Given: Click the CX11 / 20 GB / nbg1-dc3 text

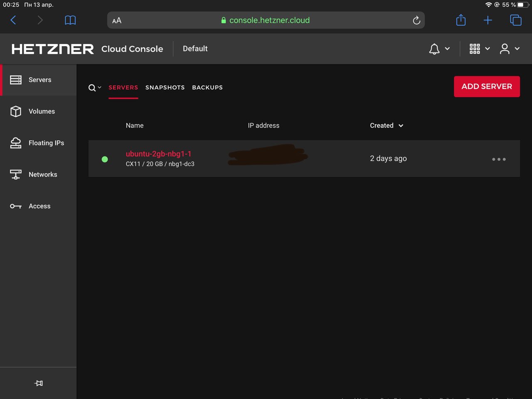Looking at the screenshot, I should pos(160,164).
